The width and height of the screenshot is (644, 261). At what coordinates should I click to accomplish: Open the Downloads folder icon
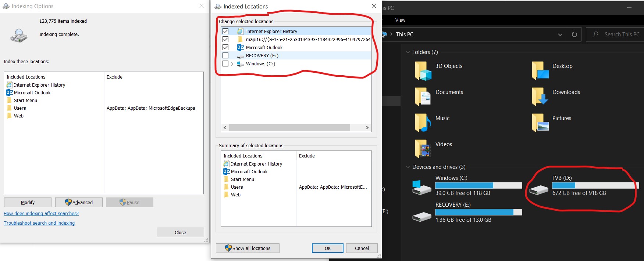pyautogui.click(x=540, y=97)
